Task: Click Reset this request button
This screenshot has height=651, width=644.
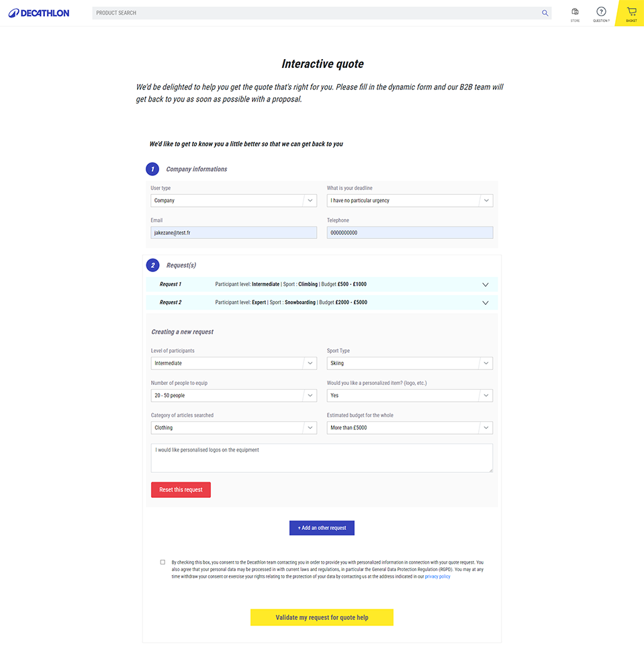Action: pyautogui.click(x=181, y=490)
